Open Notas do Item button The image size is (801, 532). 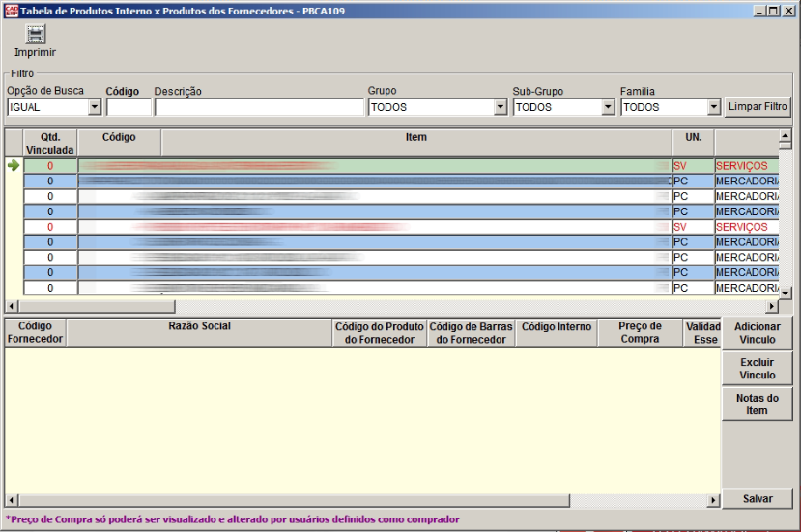758,405
